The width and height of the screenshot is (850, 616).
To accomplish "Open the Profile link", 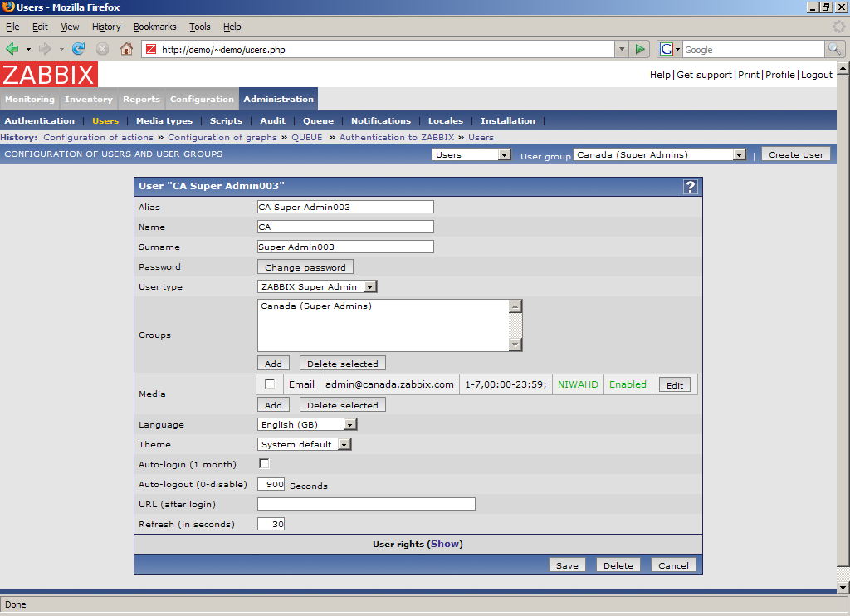I will coord(780,75).
